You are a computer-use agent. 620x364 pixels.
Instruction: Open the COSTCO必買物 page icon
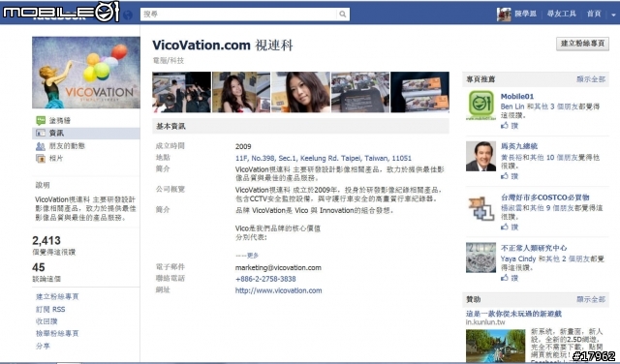[x=480, y=207]
